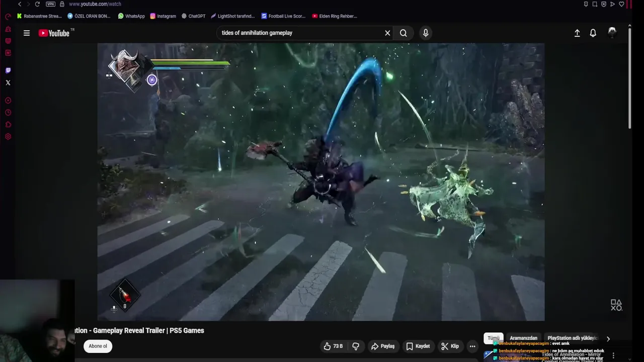Click the browser back arrow
644x362 pixels.
(20, 4)
